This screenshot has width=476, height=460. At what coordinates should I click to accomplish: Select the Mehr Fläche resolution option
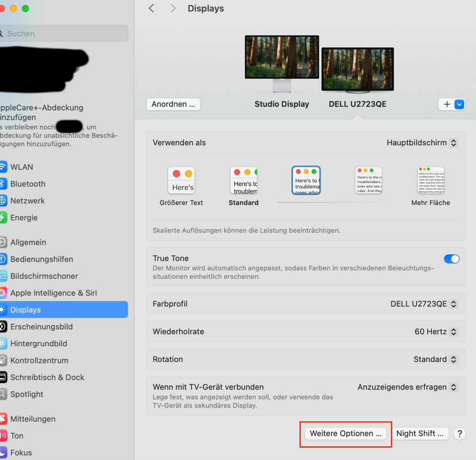(x=431, y=186)
